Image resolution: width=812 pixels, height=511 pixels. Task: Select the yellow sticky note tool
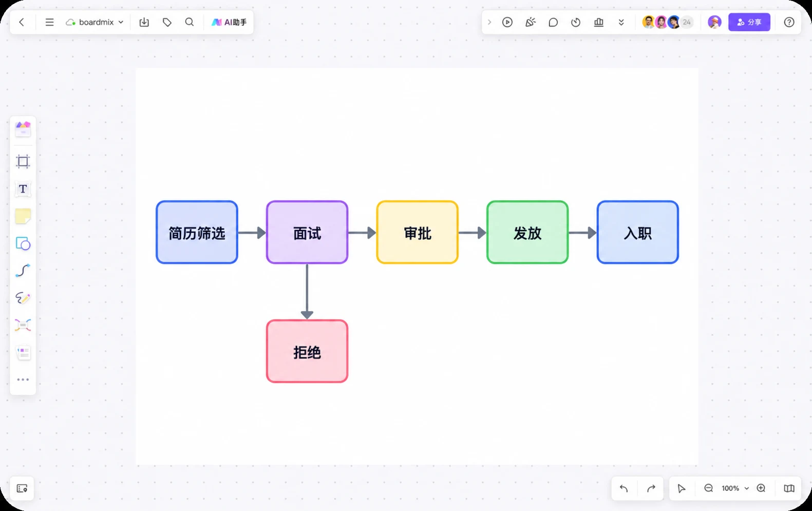coord(23,216)
